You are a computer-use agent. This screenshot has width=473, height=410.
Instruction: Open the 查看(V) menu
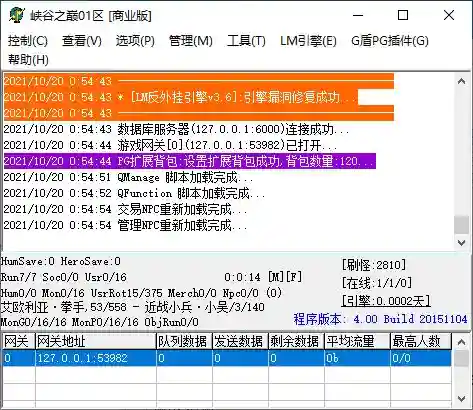82,41
